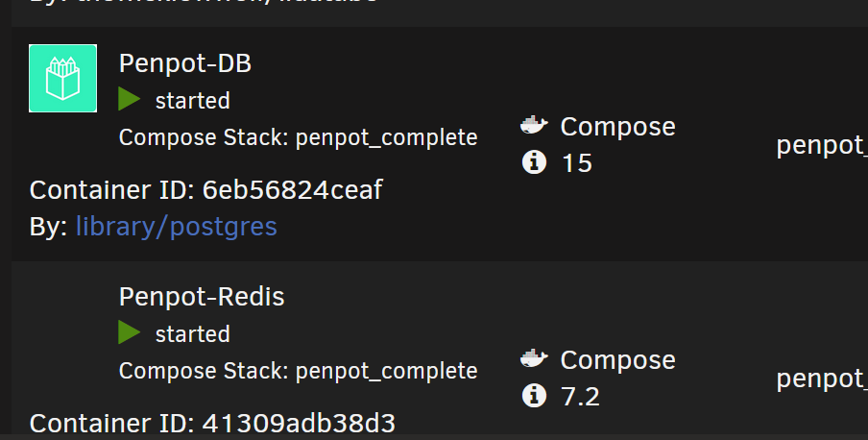Click the Compose label in Penpot-Redis row
The width and height of the screenshot is (868, 440).
coord(617,360)
